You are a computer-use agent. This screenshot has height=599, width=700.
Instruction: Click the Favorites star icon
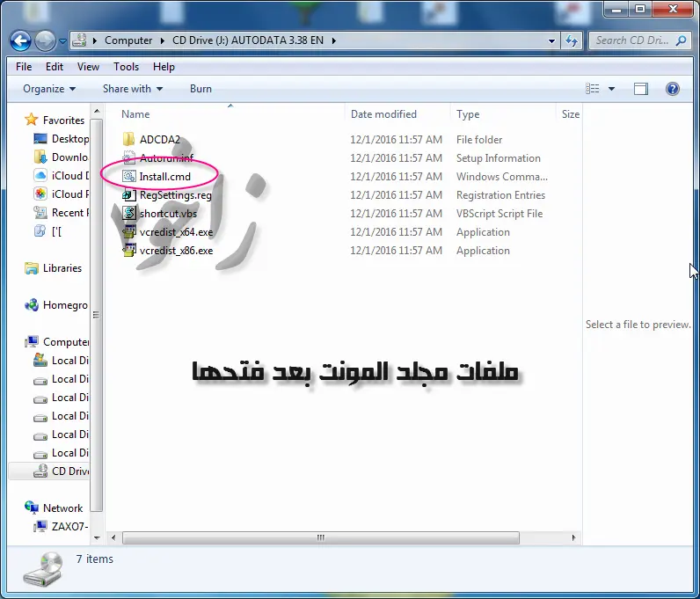pos(32,120)
